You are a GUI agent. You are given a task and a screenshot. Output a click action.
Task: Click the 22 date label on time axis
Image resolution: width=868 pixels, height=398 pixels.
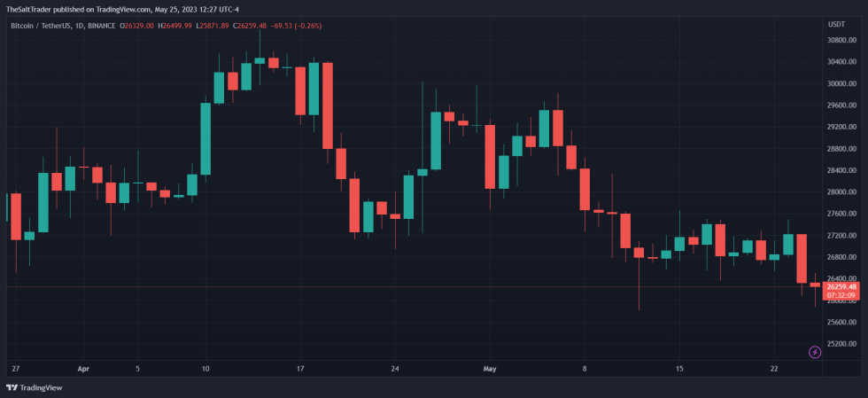pos(773,367)
